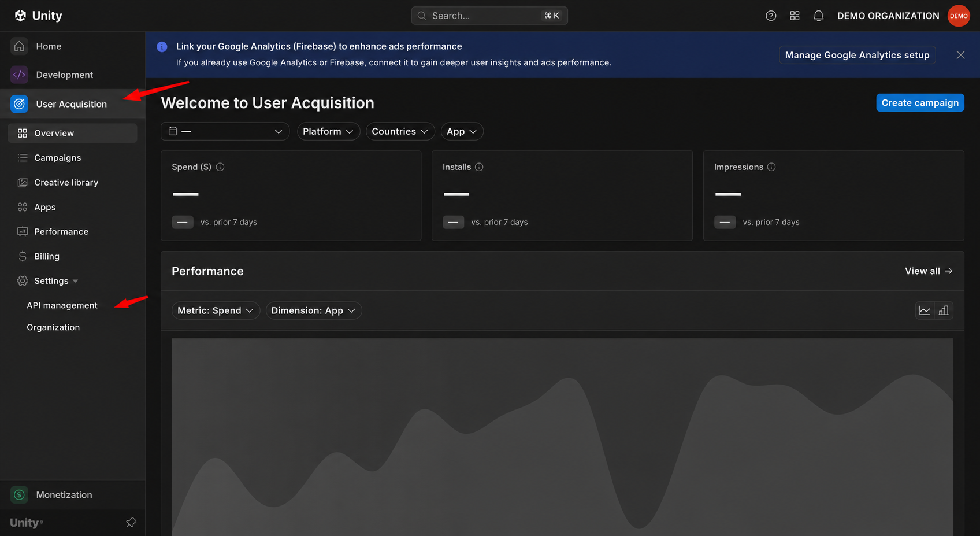The width and height of the screenshot is (980, 536).
Task: Open the Platform filter dropdown
Action: click(x=328, y=131)
